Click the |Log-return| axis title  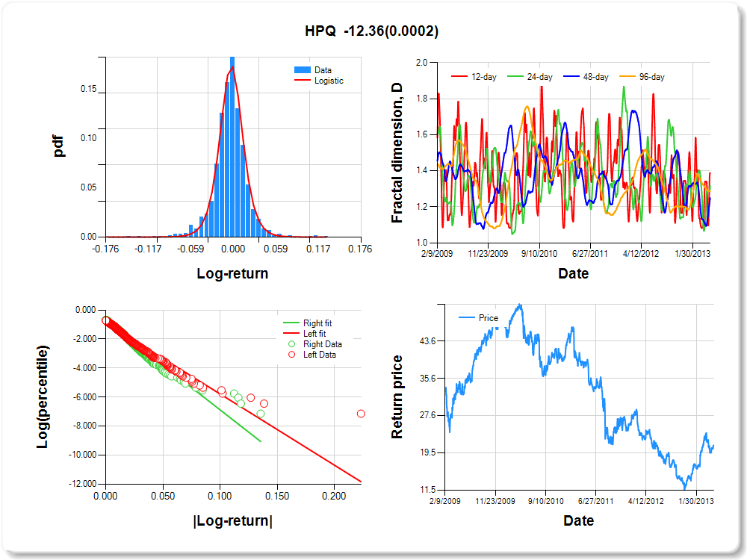pos(232,520)
